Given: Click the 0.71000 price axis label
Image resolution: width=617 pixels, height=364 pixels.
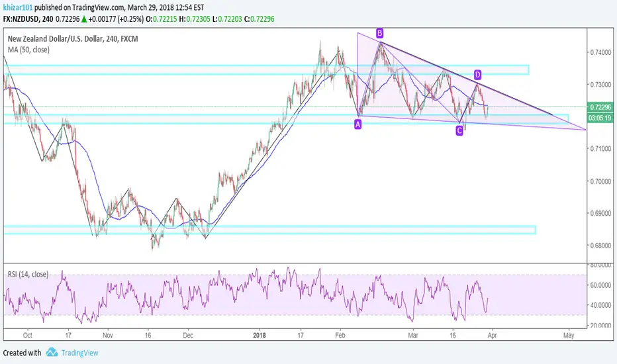Looking at the screenshot, I should pyautogui.click(x=600, y=149).
